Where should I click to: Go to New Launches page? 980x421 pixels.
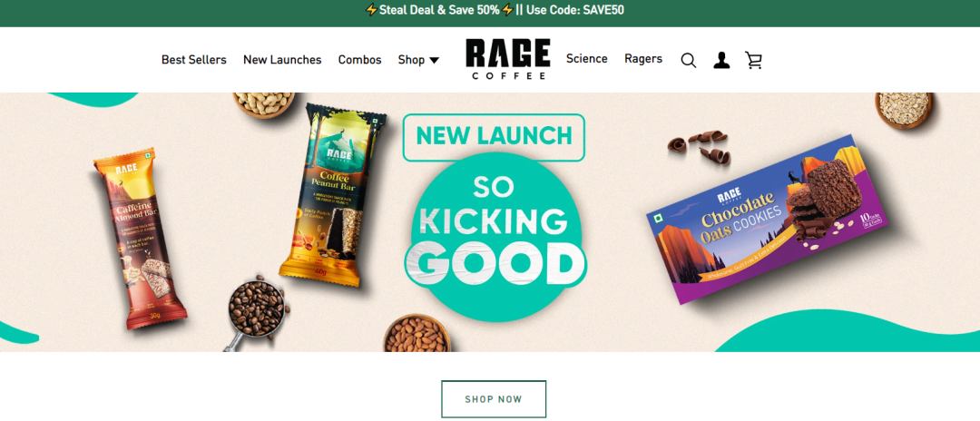282,60
